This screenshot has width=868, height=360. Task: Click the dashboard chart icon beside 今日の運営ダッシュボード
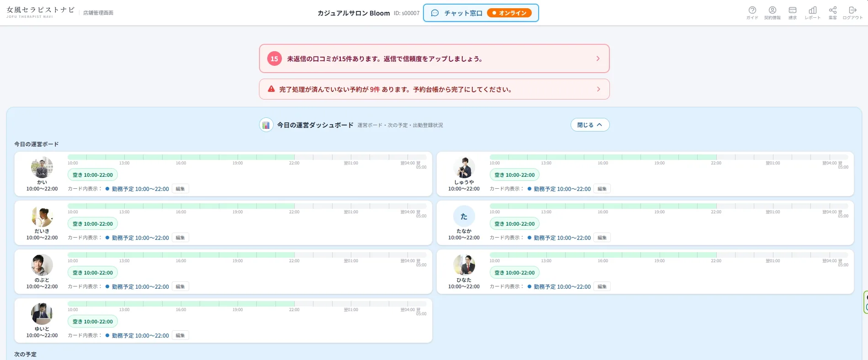266,125
